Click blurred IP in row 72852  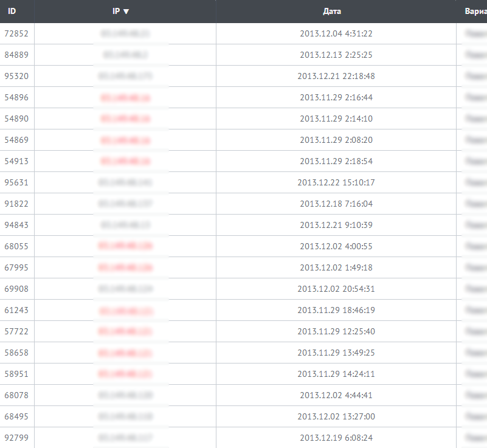click(125, 33)
